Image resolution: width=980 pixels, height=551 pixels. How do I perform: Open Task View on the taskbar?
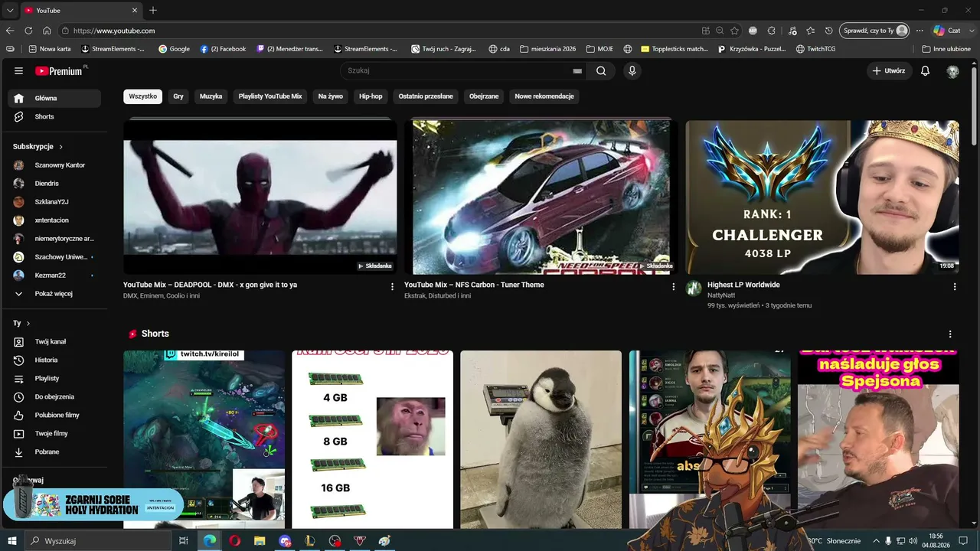click(184, 541)
